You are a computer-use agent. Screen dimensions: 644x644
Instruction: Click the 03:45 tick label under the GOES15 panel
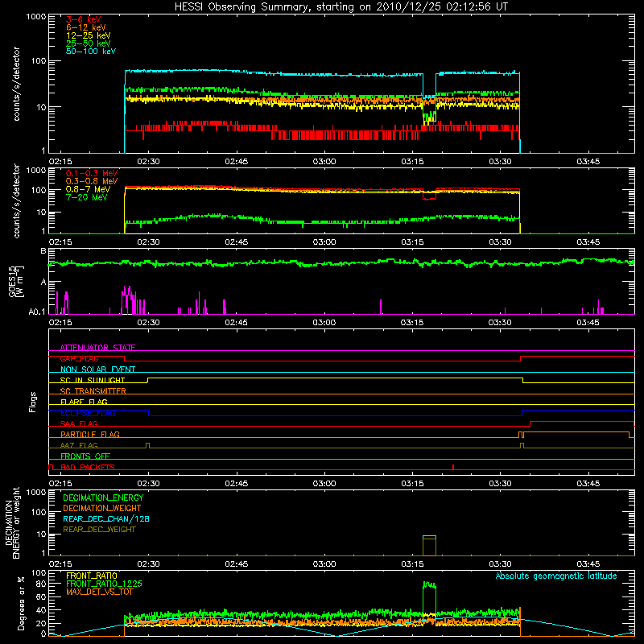[x=588, y=323]
